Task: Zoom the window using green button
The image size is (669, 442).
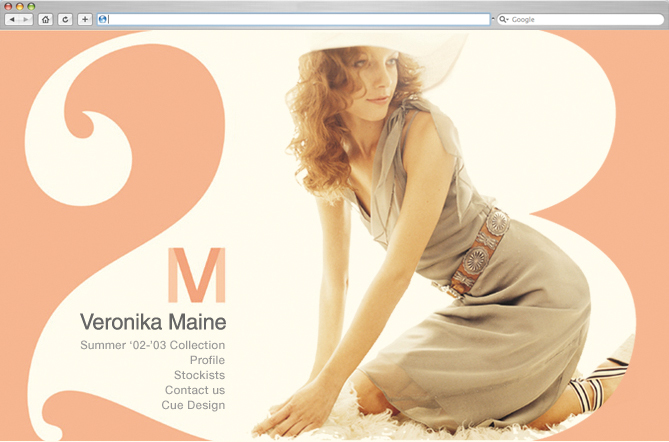Action: (30, 6)
